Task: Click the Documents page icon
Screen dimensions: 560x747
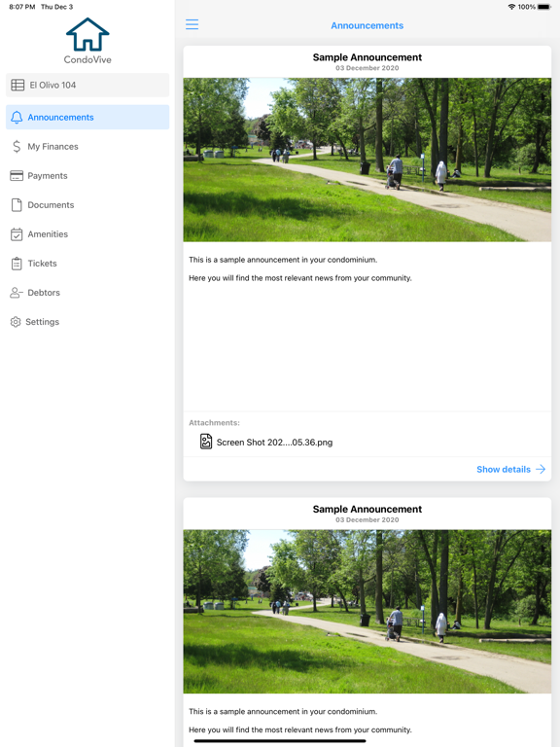Action: [17, 205]
